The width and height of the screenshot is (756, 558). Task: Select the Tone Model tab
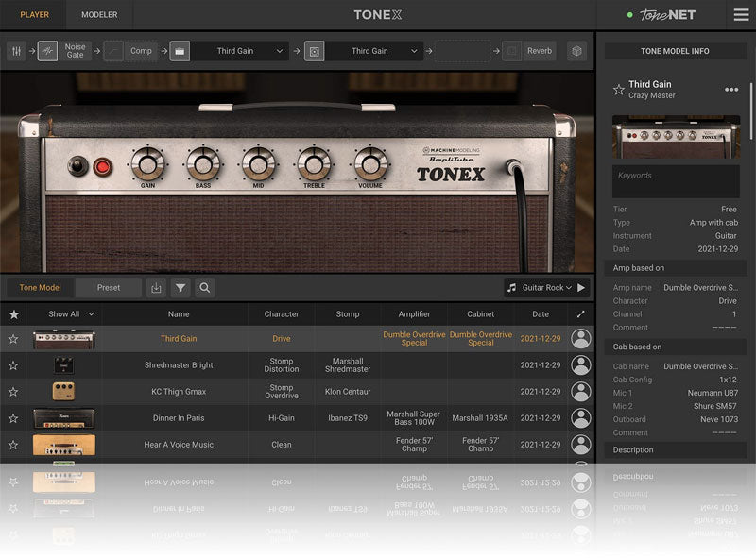[x=40, y=288]
